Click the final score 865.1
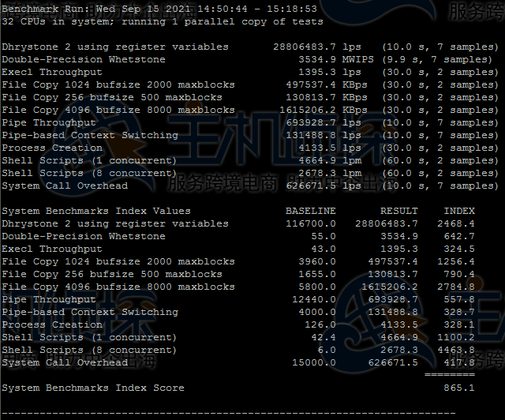The height and width of the screenshot is (420, 505). pos(459,388)
